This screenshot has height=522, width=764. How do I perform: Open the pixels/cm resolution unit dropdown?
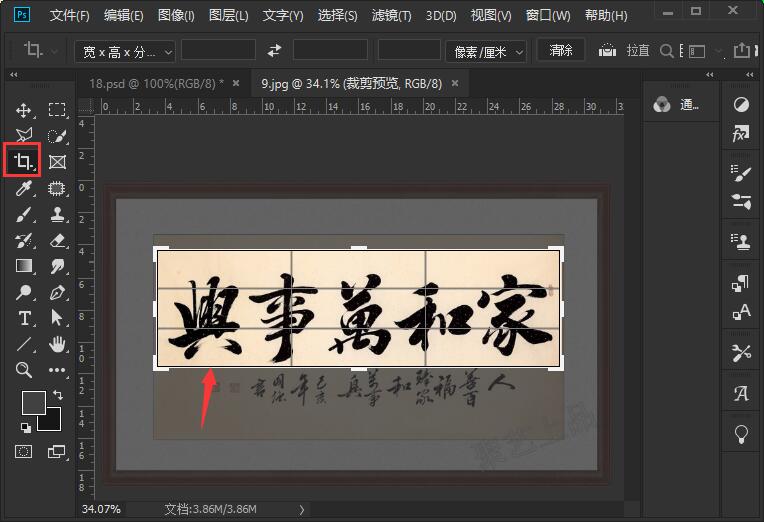(x=486, y=51)
